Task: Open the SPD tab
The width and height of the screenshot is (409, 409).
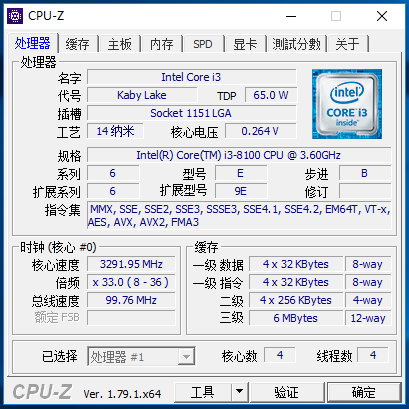Action: pos(203,44)
